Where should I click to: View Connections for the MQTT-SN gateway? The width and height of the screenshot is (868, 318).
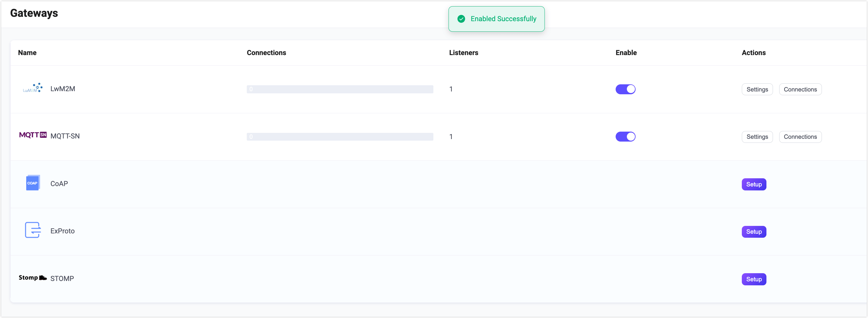pyautogui.click(x=800, y=137)
